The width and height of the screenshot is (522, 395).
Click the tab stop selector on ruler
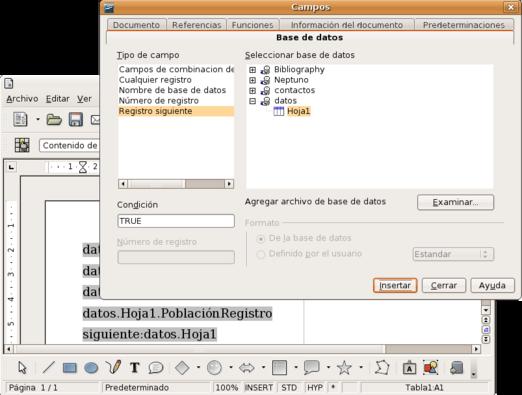pos(12,167)
